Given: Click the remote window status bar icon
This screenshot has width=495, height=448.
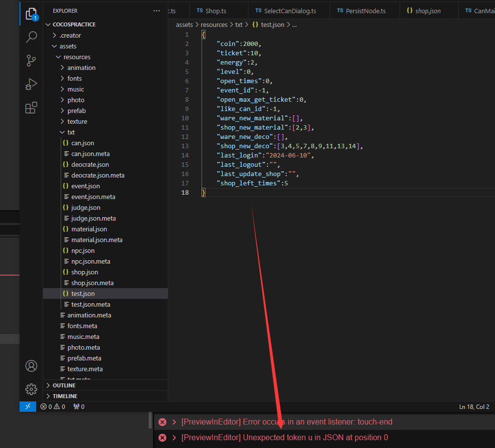Looking at the screenshot, I should tap(28, 406).
